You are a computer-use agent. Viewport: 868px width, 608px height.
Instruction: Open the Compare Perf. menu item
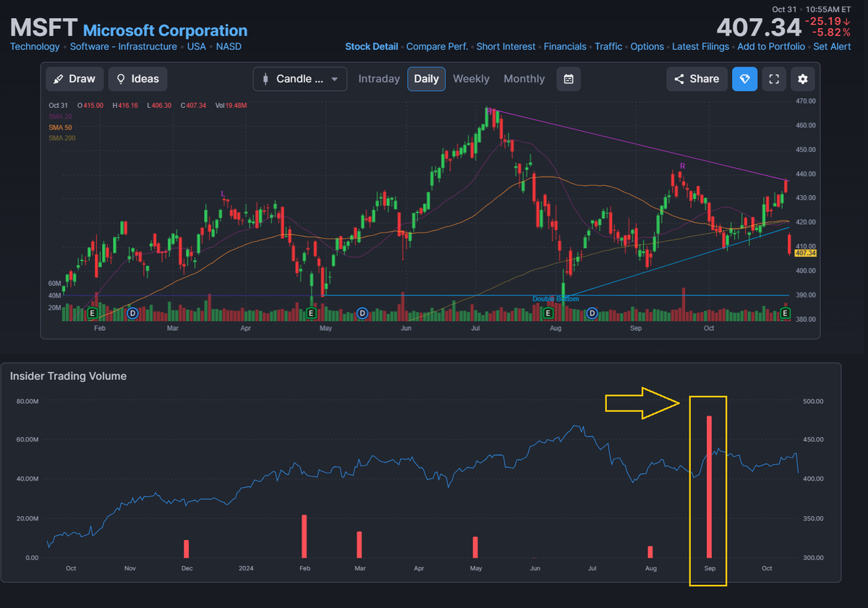click(437, 46)
